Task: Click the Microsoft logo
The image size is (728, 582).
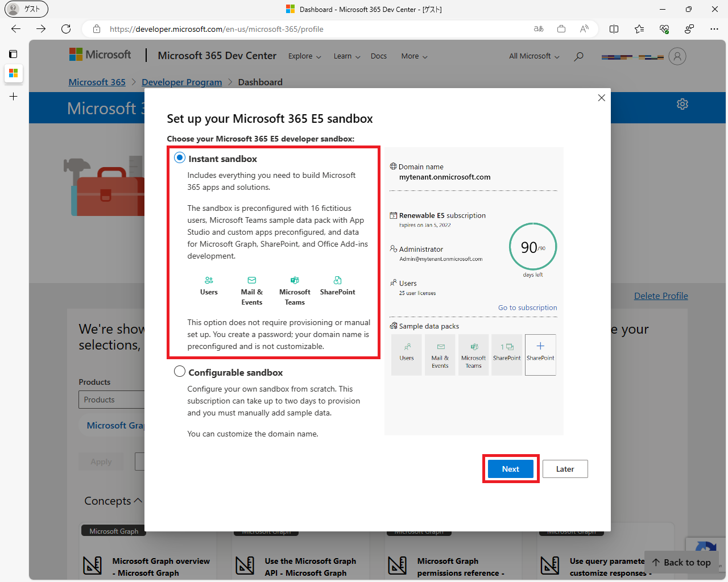Action: pyautogui.click(x=100, y=55)
